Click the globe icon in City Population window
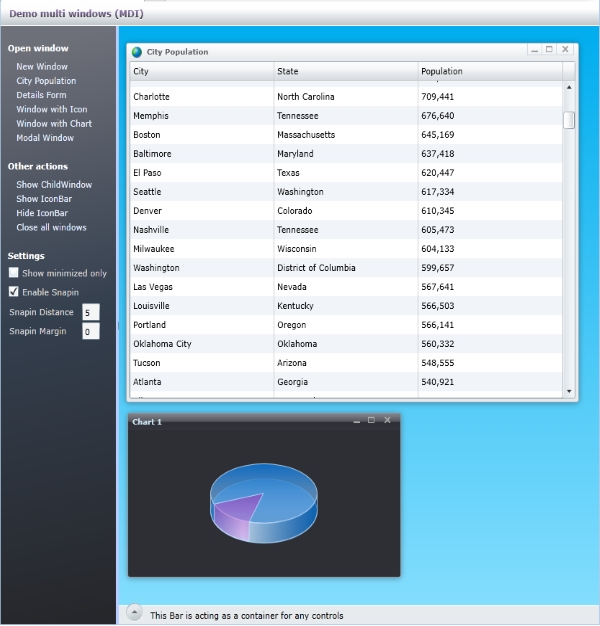Viewport: 600px width, 626px height. [x=137, y=52]
